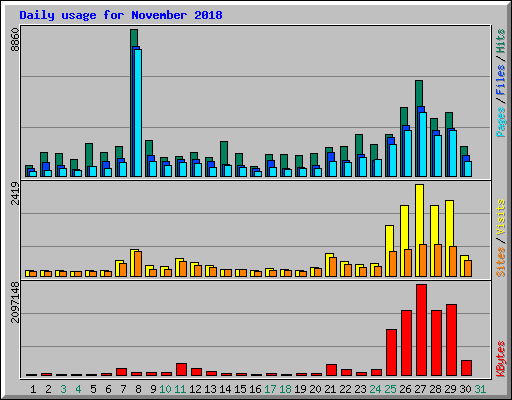Click day '26' on the x-axis

click(x=405, y=389)
